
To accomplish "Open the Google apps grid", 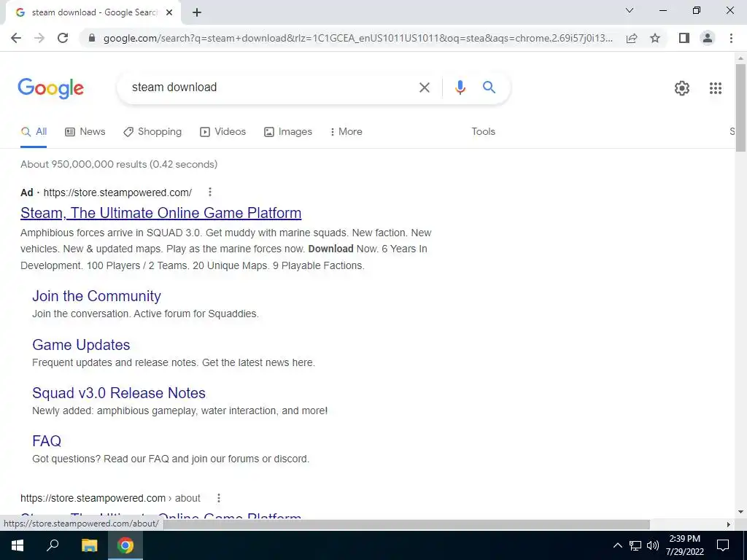I will pyautogui.click(x=715, y=88).
